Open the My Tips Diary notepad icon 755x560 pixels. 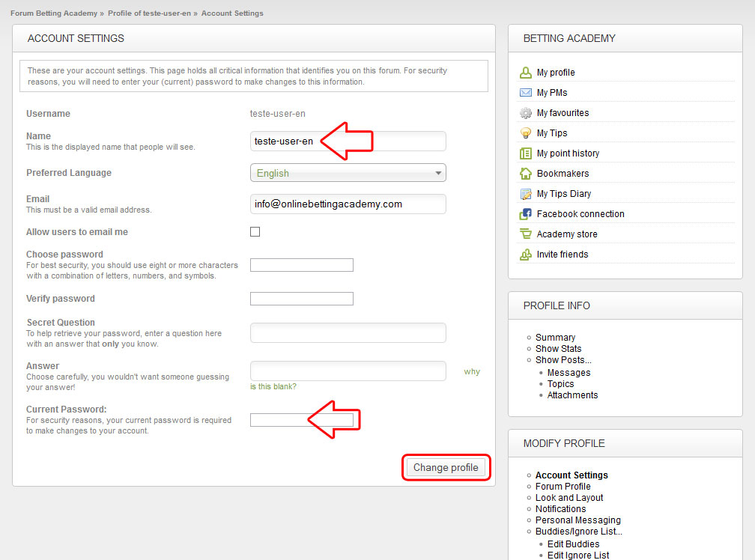(526, 194)
